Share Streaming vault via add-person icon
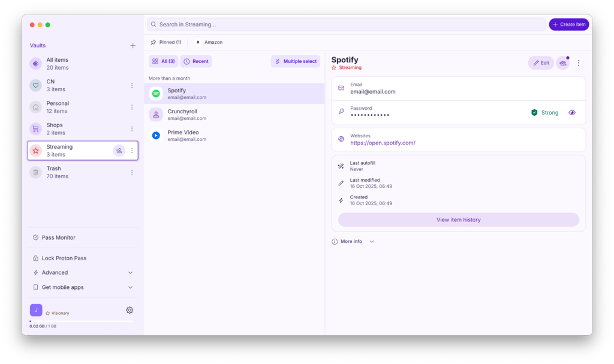 [x=119, y=151]
